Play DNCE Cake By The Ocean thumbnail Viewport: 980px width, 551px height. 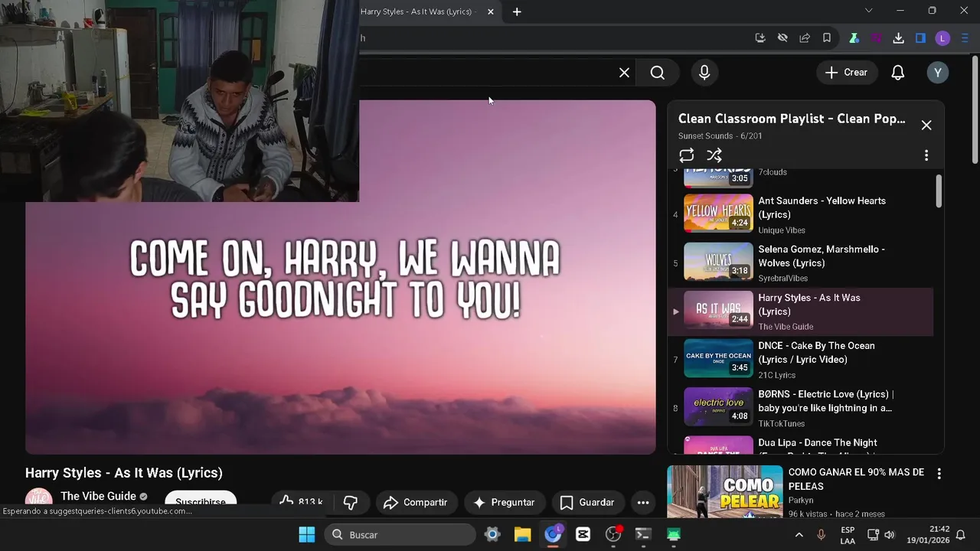[x=718, y=358]
